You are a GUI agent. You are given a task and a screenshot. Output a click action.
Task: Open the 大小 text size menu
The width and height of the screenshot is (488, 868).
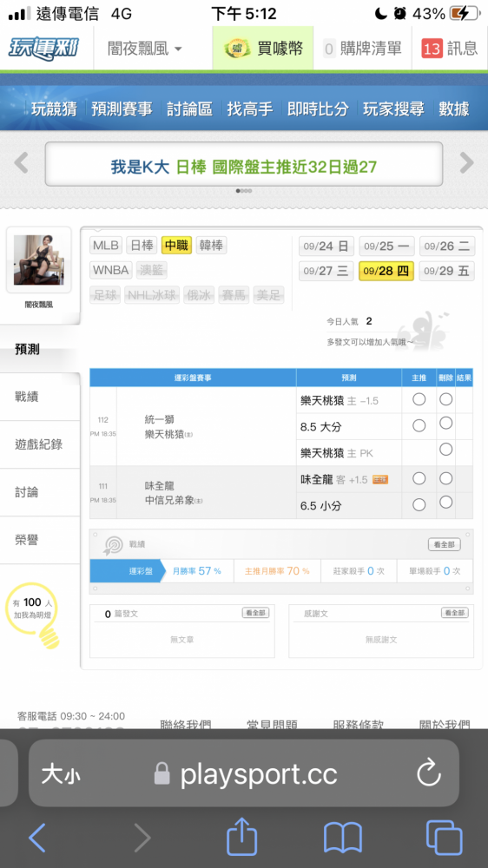(x=61, y=775)
